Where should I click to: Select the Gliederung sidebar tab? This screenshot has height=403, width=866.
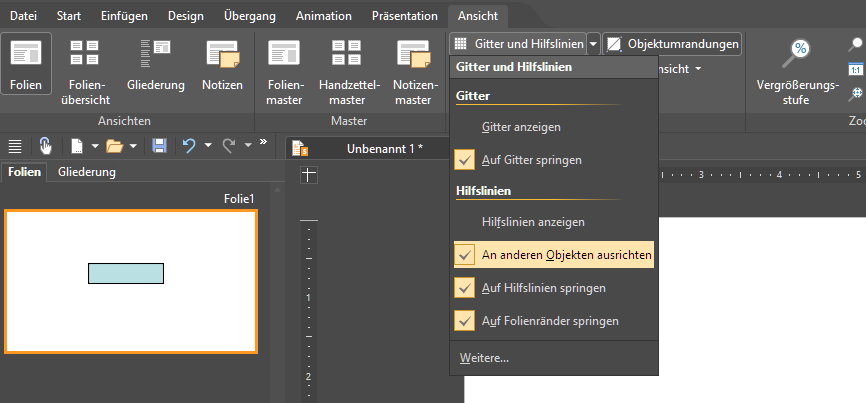(87, 172)
